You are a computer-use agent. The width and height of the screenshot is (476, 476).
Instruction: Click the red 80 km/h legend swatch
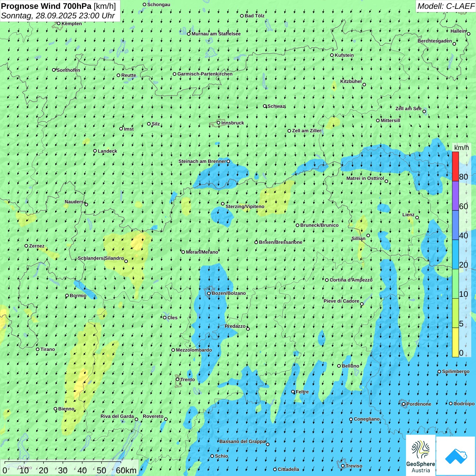pyautogui.click(x=455, y=167)
